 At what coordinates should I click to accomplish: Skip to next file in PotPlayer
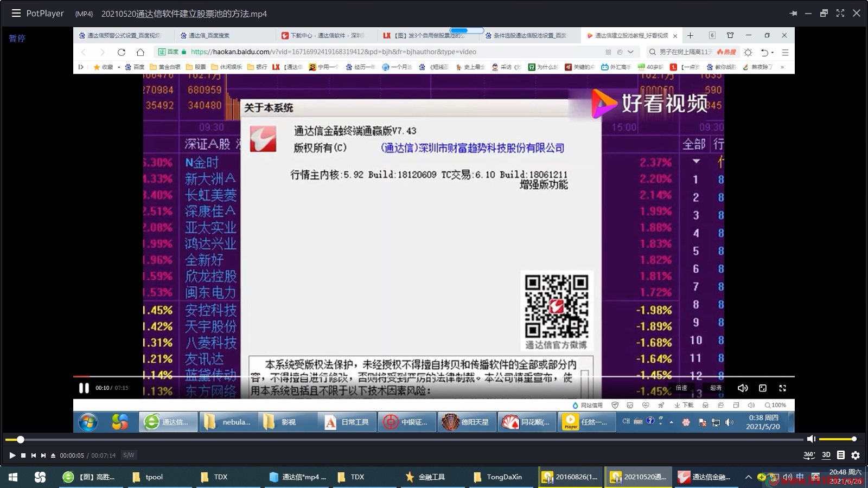pos(43,455)
